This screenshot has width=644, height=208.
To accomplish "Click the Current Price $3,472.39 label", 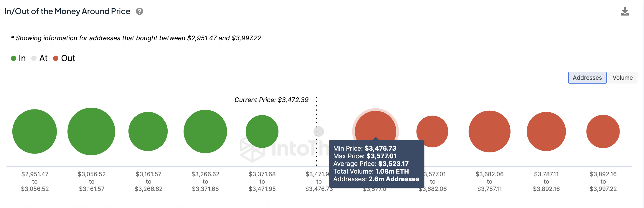I will 271,100.
